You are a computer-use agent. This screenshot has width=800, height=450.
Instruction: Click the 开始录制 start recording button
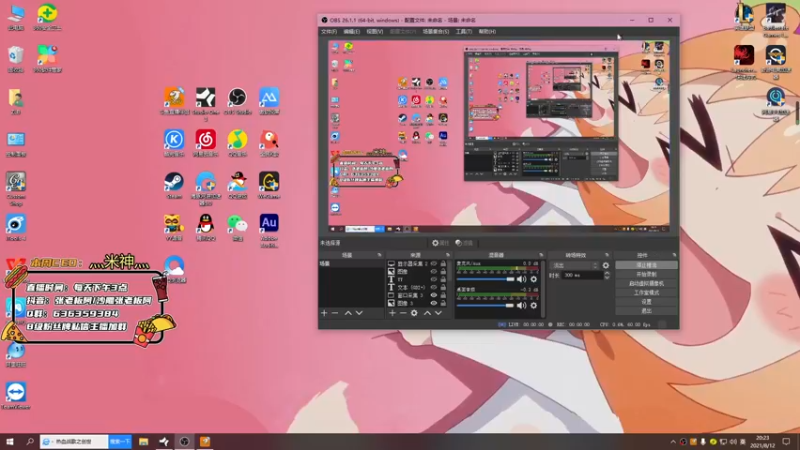tap(646, 274)
